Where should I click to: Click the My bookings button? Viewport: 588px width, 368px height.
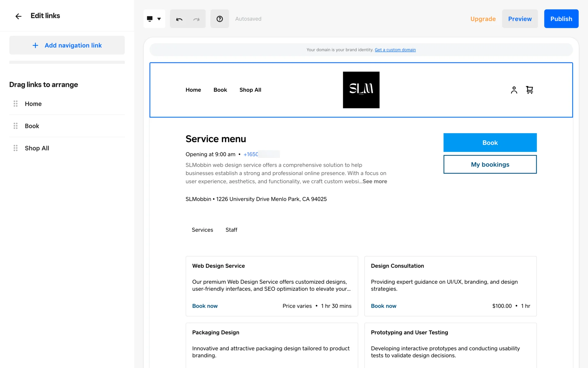[x=490, y=164]
